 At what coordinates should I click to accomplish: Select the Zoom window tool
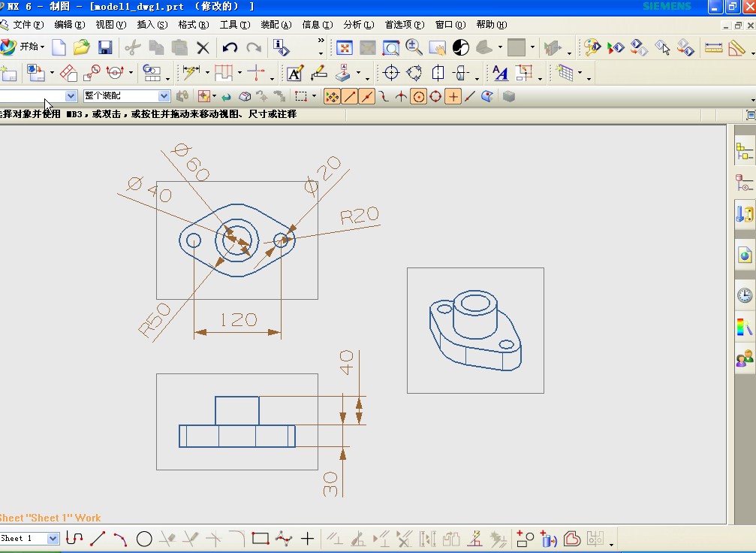coord(390,47)
